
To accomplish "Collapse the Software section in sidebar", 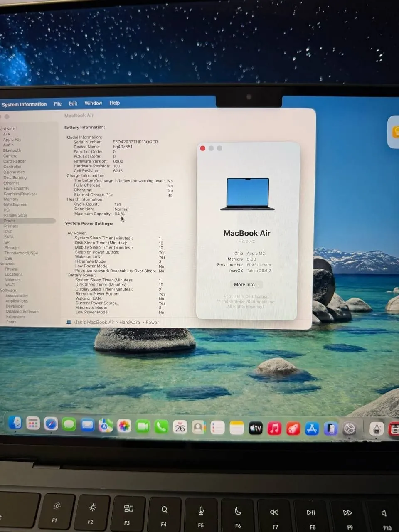I will [8, 290].
